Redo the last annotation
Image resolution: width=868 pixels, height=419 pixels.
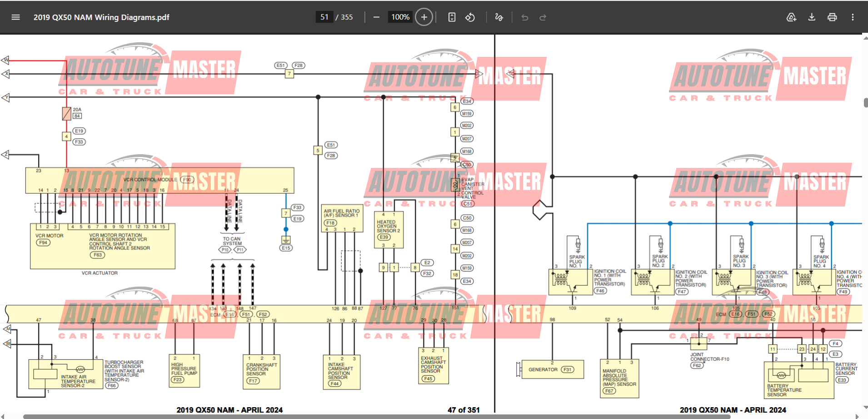tap(543, 17)
